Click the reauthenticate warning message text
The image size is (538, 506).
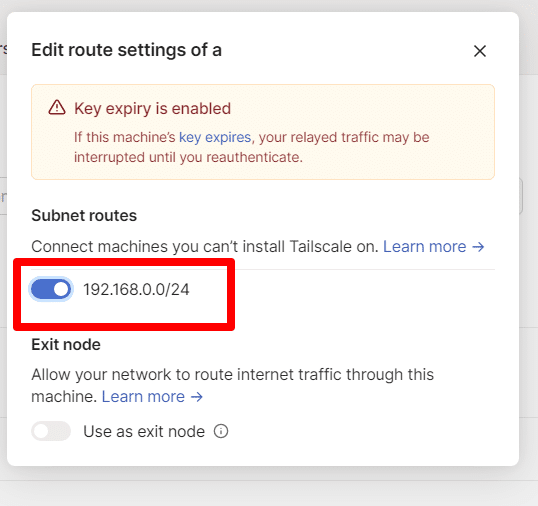point(252,147)
